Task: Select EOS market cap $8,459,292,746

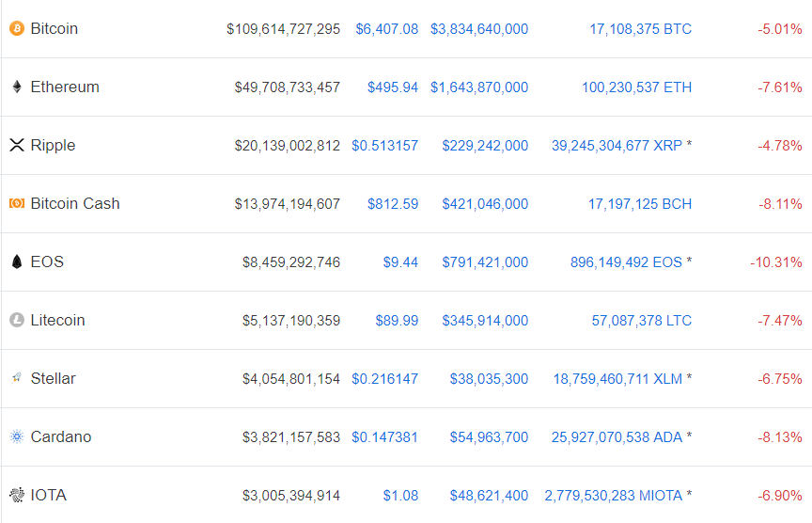Action: [x=291, y=262]
